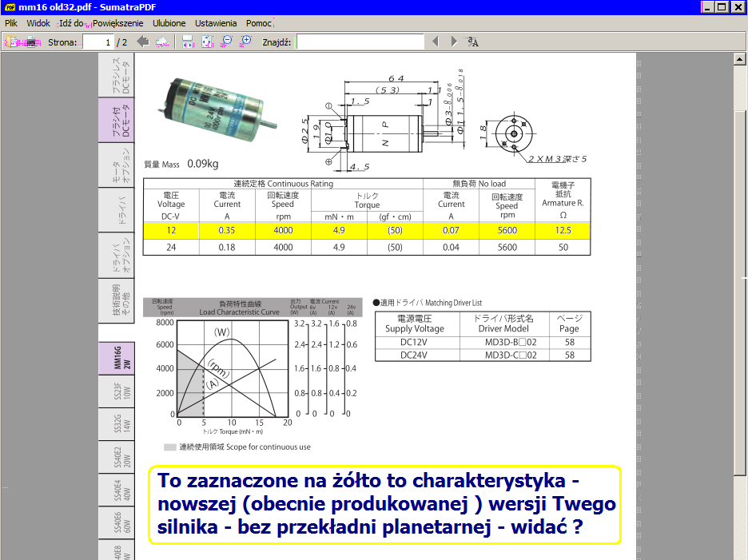Go to next page arrow
The image size is (748, 560).
162,42
